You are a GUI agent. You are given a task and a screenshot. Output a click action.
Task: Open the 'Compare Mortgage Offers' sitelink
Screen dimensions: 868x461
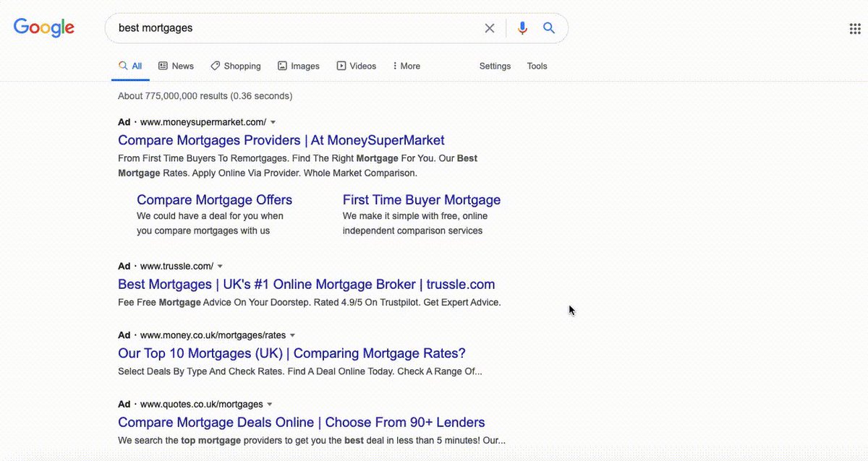coord(214,200)
